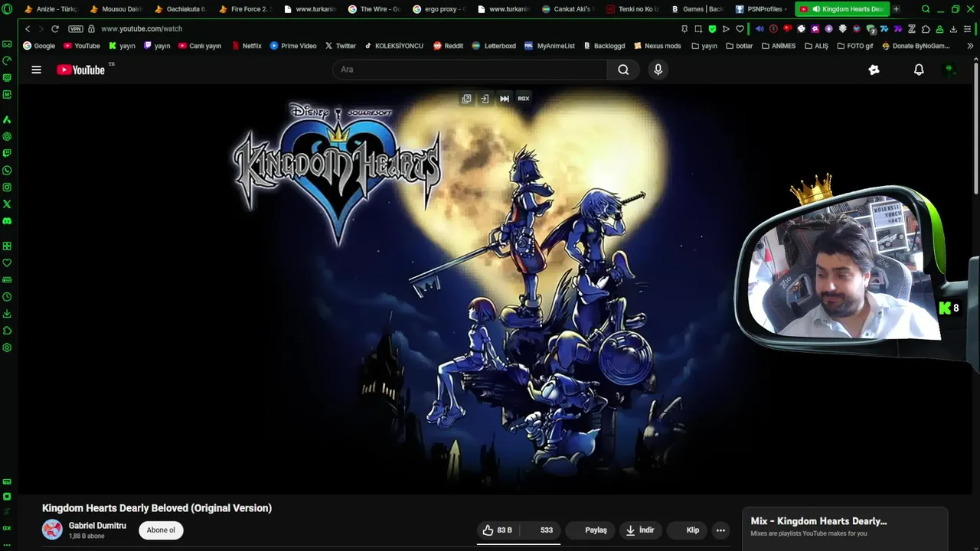Open Mix - Kingdom Hearts Dearly playlist

(x=818, y=521)
